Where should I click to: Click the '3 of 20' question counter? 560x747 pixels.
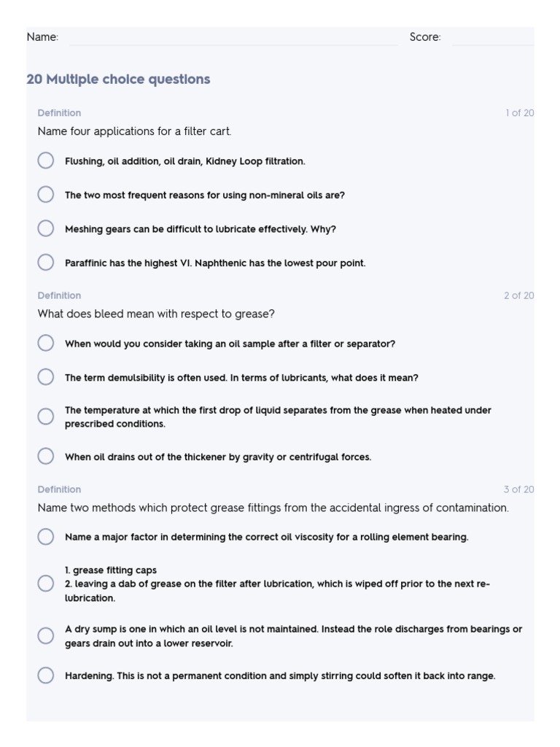(518, 489)
